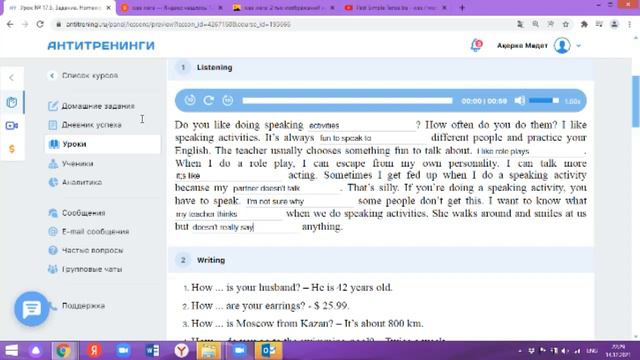Click the rewind 10 seconds audio button
The height and width of the screenshot is (360, 640).
(x=190, y=100)
